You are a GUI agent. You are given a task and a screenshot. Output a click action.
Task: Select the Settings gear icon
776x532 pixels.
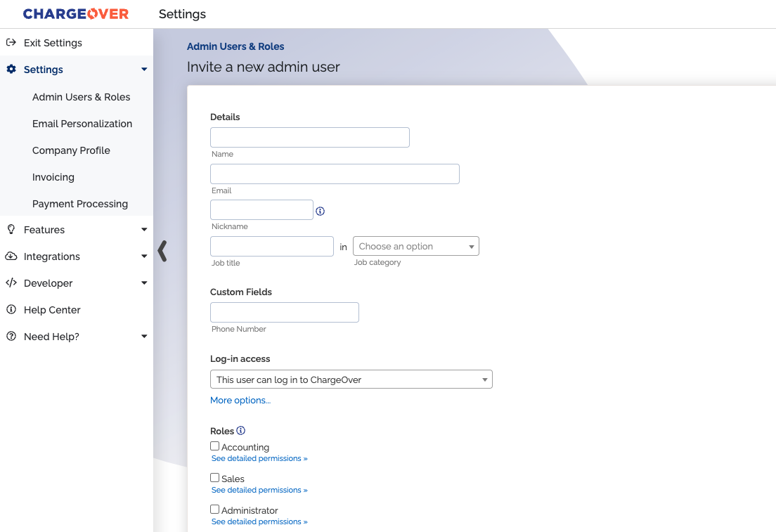(10, 69)
